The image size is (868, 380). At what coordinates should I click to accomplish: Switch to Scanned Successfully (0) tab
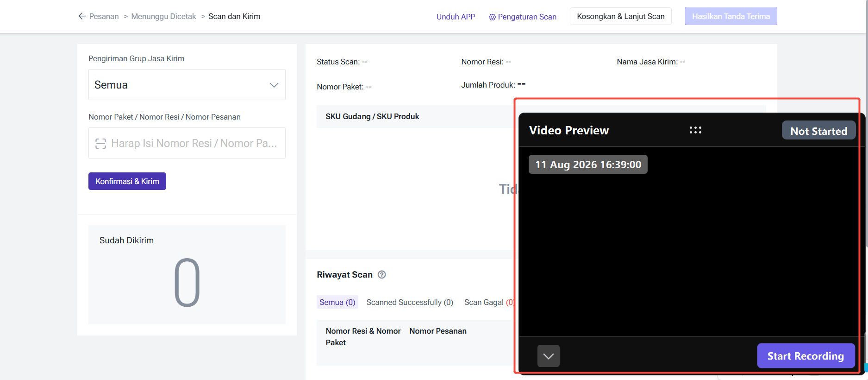click(x=410, y=302)
